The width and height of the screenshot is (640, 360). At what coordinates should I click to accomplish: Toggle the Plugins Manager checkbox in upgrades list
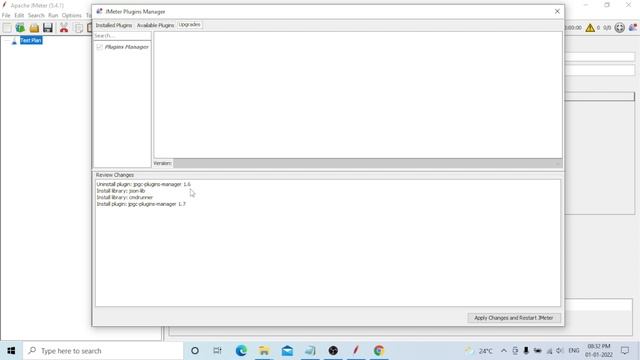[x=100, y=47]
